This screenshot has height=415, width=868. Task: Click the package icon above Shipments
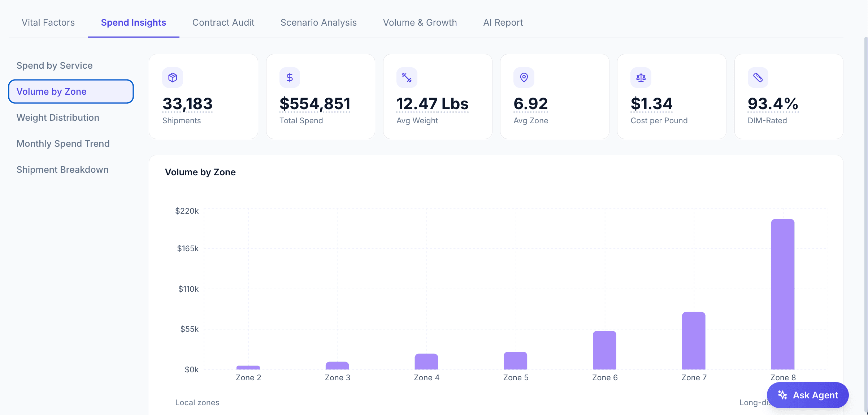click(173, 77)
